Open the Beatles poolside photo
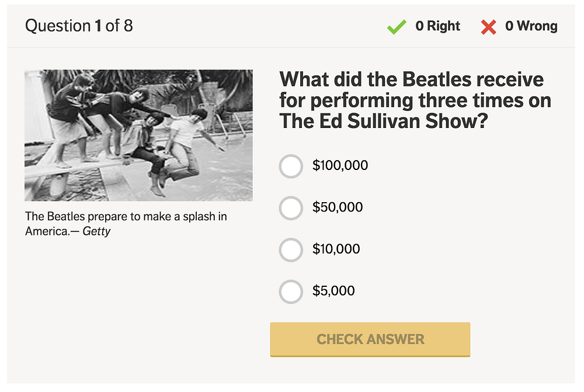584x392 pixels. [138, 136]
